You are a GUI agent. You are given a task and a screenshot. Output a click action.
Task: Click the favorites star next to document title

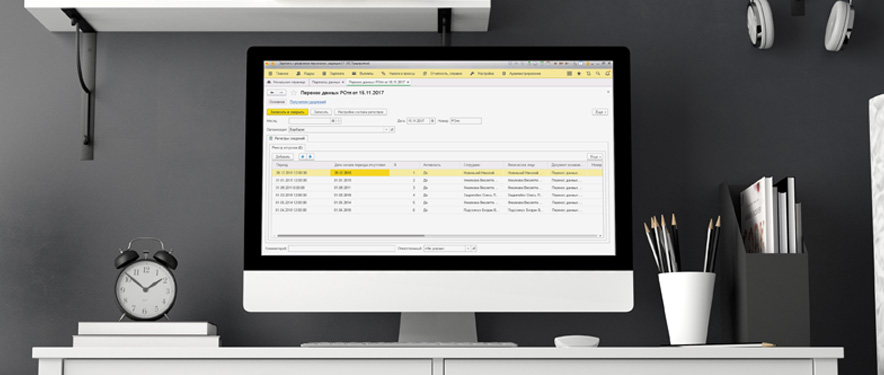[293, 92]
